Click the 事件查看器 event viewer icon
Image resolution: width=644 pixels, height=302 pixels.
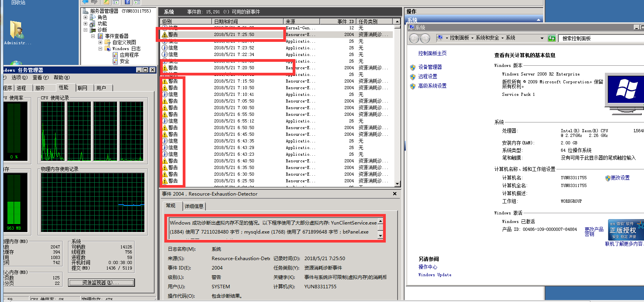[x=100, y=36]
